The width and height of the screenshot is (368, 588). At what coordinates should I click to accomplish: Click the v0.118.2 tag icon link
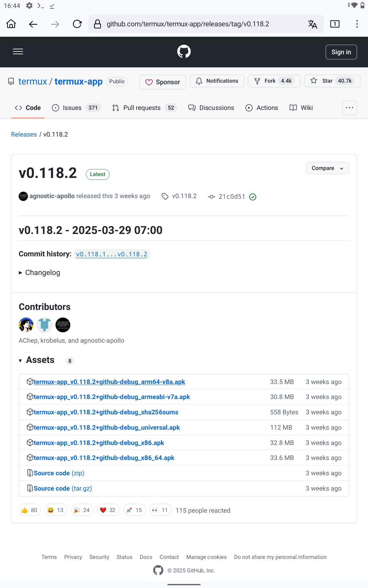pyautogui.click(x=179, y=196)
